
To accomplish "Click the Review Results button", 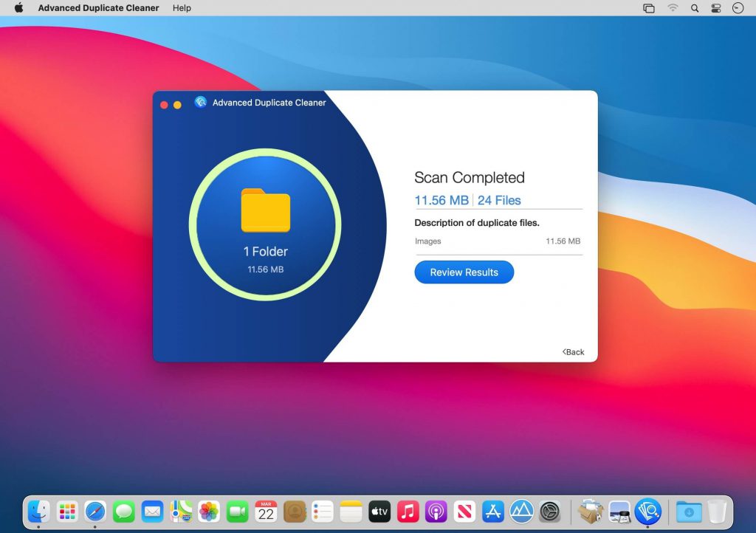I will (x=464, y=272).
